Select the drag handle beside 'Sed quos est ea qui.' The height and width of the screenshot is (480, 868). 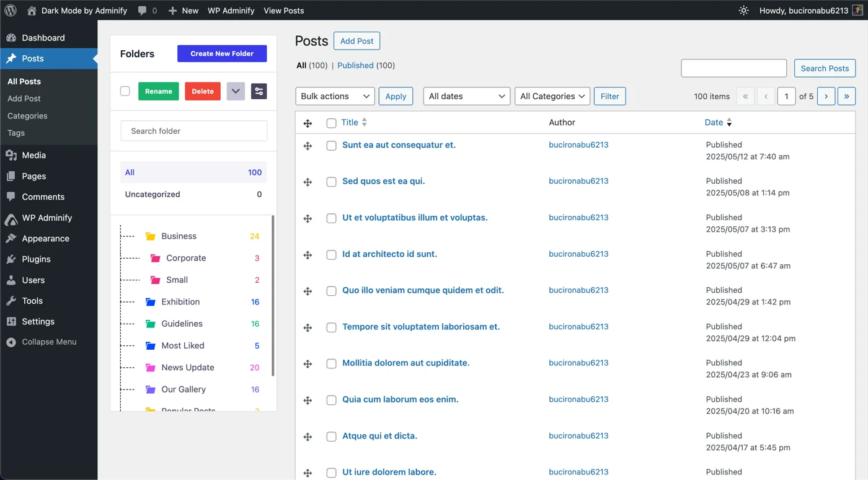pyautogui.click(x=308, y=182)
